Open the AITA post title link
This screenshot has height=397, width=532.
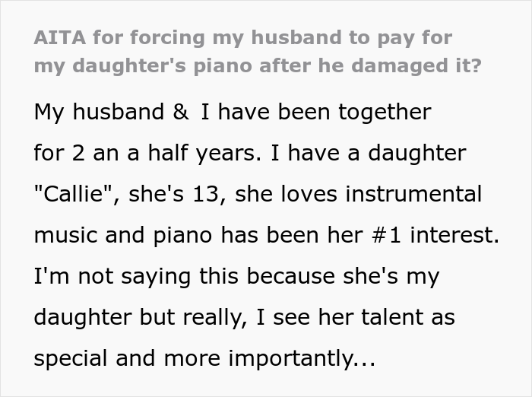258,51
